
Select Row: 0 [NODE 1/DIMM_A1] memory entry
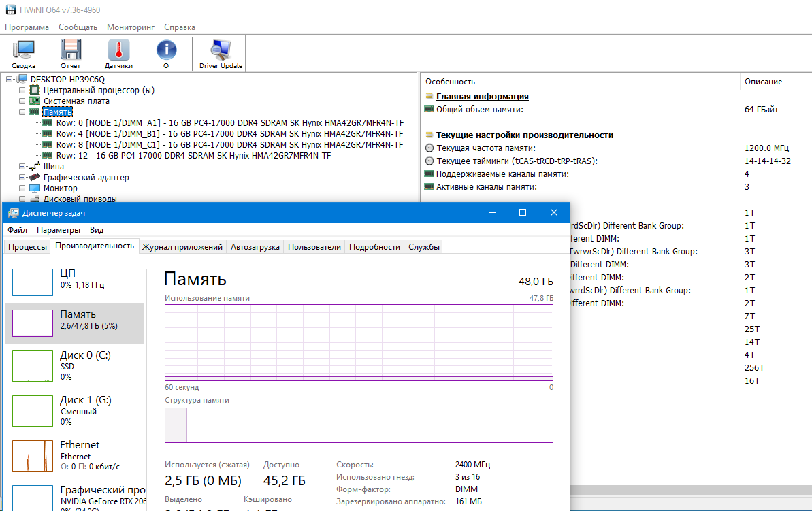pyautogui.click(x=230, y=122)
